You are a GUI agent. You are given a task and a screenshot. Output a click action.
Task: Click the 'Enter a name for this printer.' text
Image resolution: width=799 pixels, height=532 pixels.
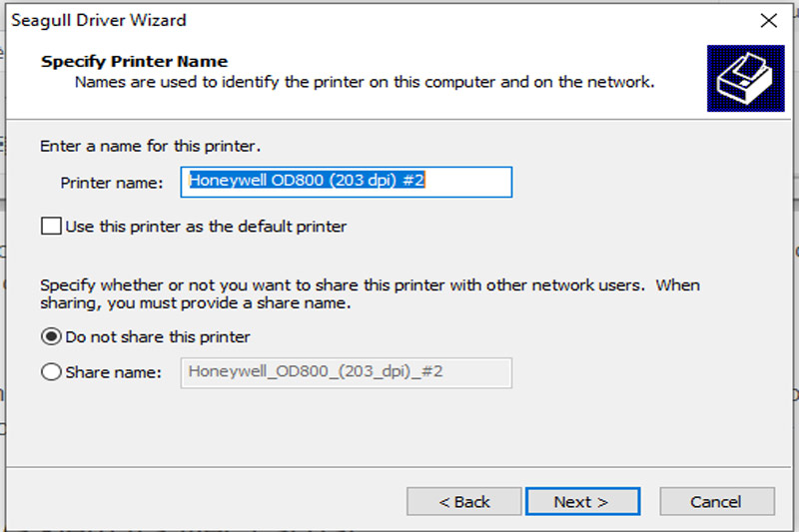point(151,146)
